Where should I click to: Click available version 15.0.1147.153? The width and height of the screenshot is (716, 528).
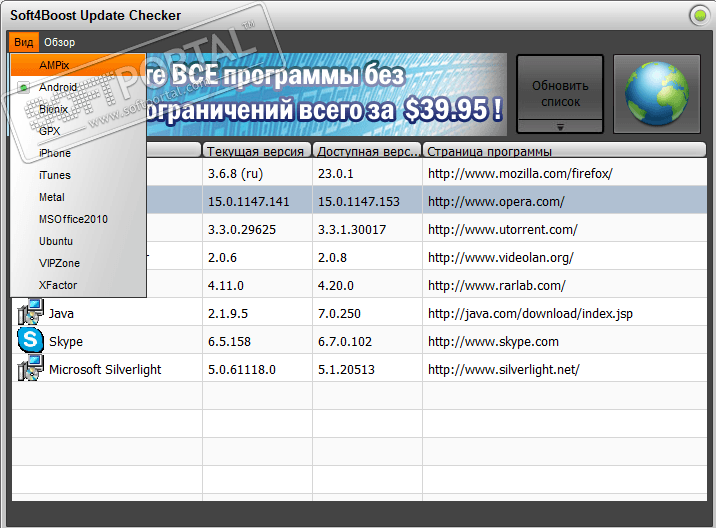point(358,201)
